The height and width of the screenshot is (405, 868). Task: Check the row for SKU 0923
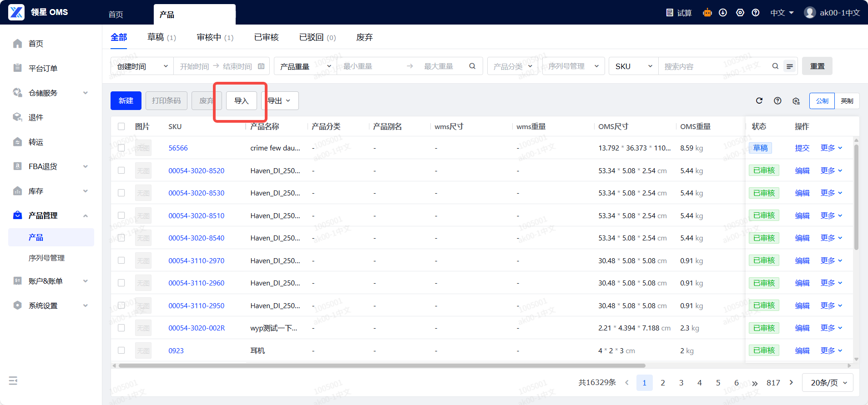click(x=121, y=350)
